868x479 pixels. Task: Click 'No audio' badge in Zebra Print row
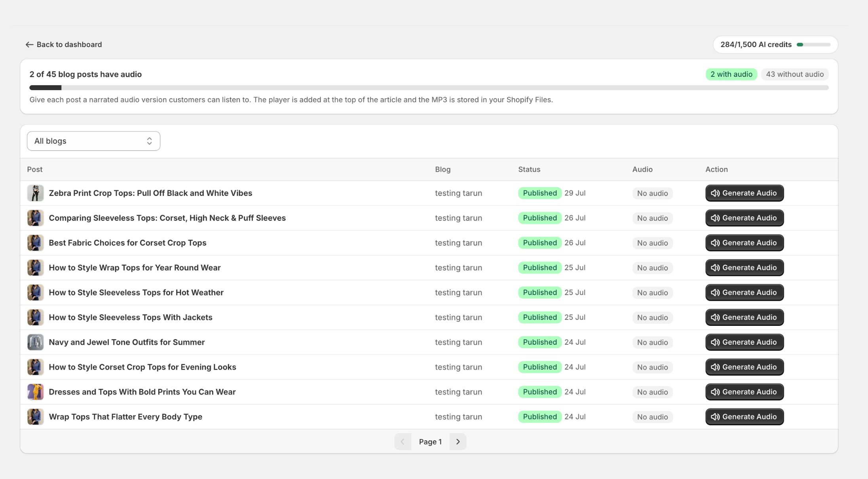coord(652,193)
